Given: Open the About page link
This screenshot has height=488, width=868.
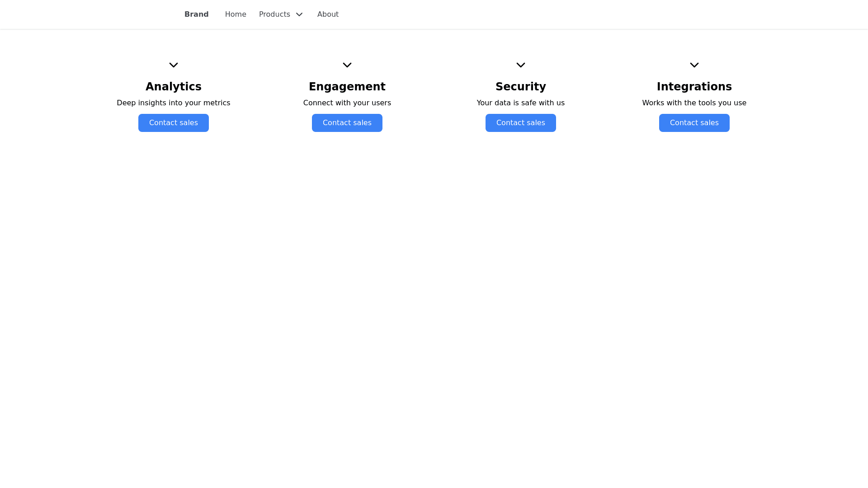Looking at the screenshot, I should coord(328,14).
